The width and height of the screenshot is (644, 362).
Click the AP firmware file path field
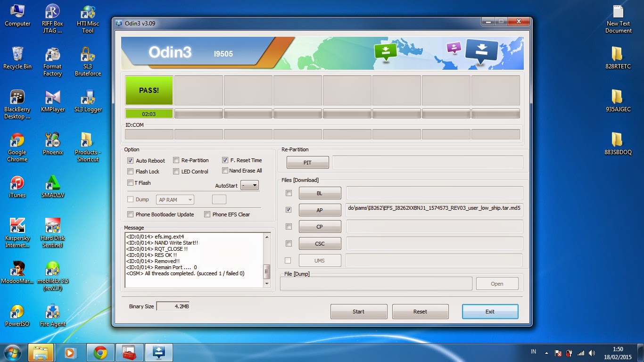coord(434,210)
